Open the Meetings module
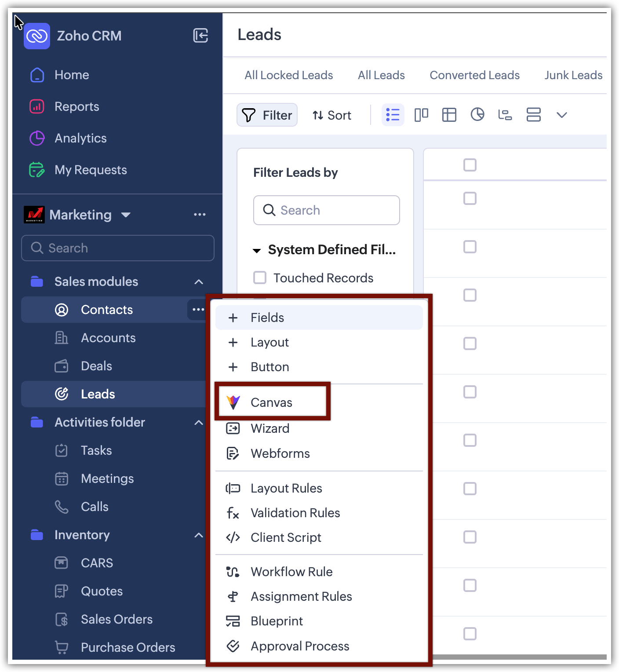 [x=107, y=478]
